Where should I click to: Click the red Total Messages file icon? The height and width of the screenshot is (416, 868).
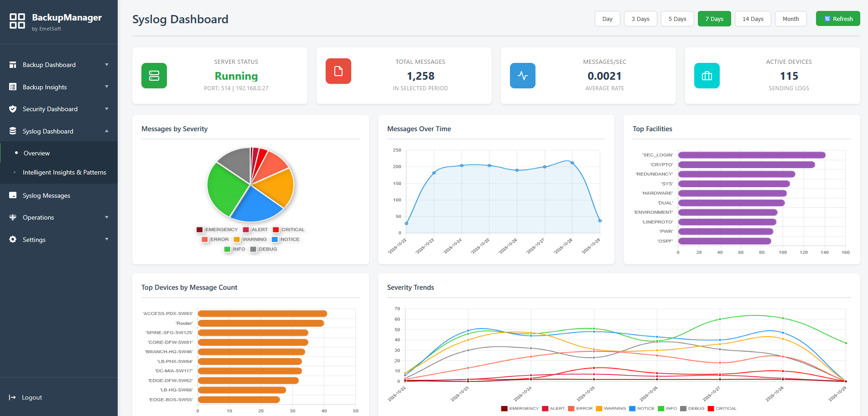pos(338,71)
